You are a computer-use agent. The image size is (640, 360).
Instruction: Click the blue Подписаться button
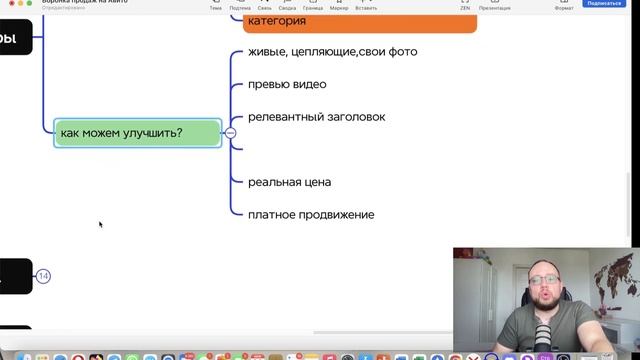pos(604,3)
